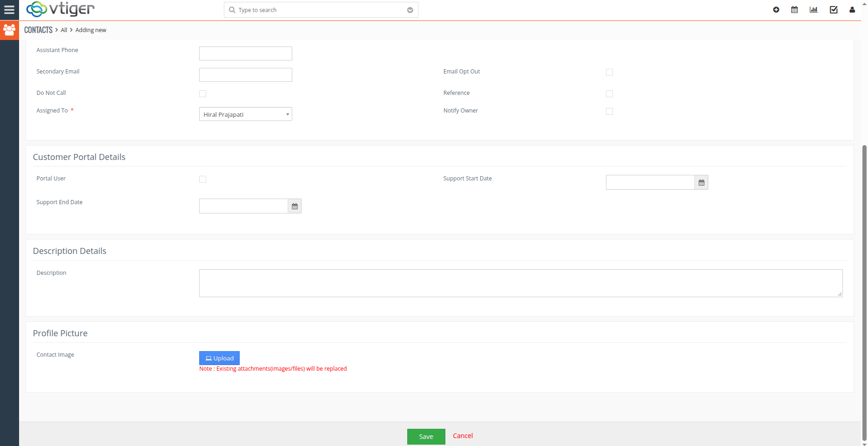Open the Assigned To dropdown
Image resolution: width=868 pixels, height=446 pixels.
246,114
